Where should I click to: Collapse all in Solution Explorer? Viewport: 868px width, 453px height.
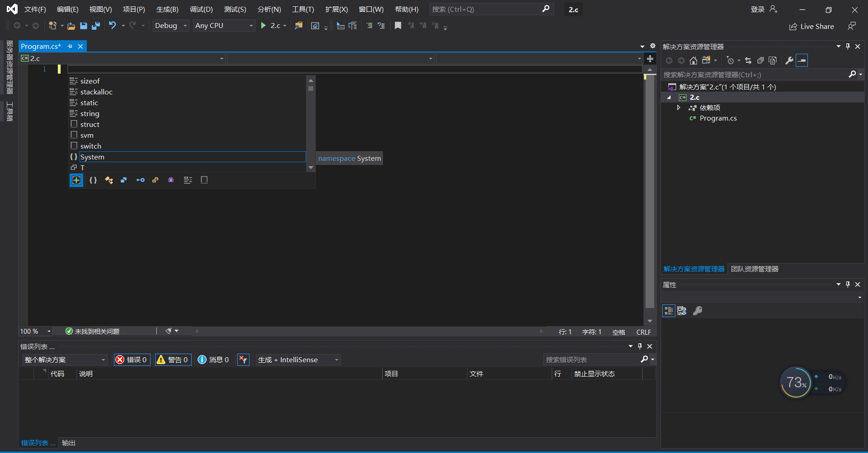click(x=761, y=61)
